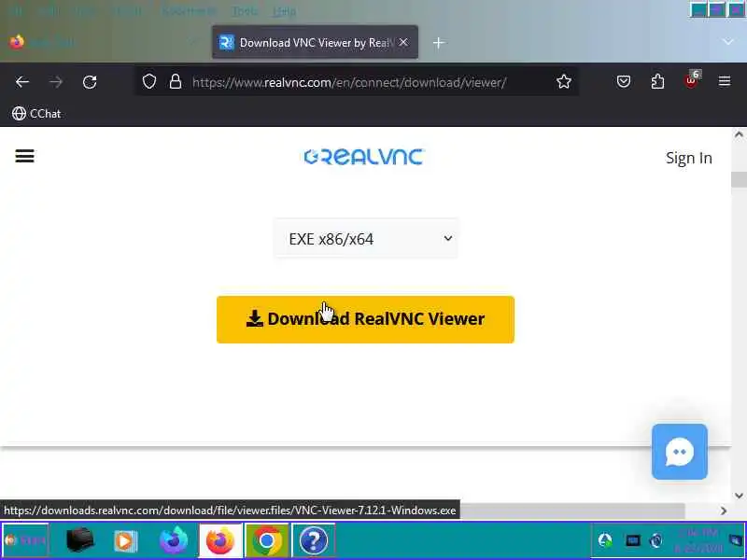Open the Help menu
The image size is (747, 560).
point(285,10)
